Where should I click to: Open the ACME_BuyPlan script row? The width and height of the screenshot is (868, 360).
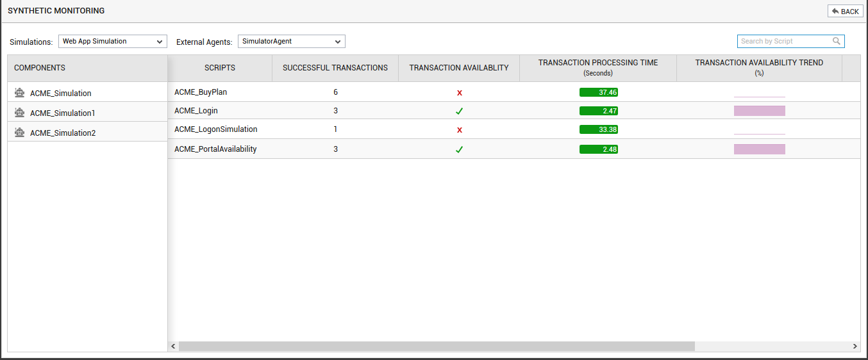513,92
